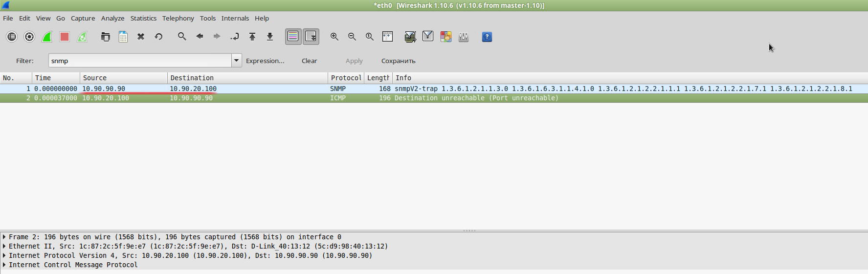This screenshot has width=868, height=274.
Task: Open the File menu
Action: 8,18
